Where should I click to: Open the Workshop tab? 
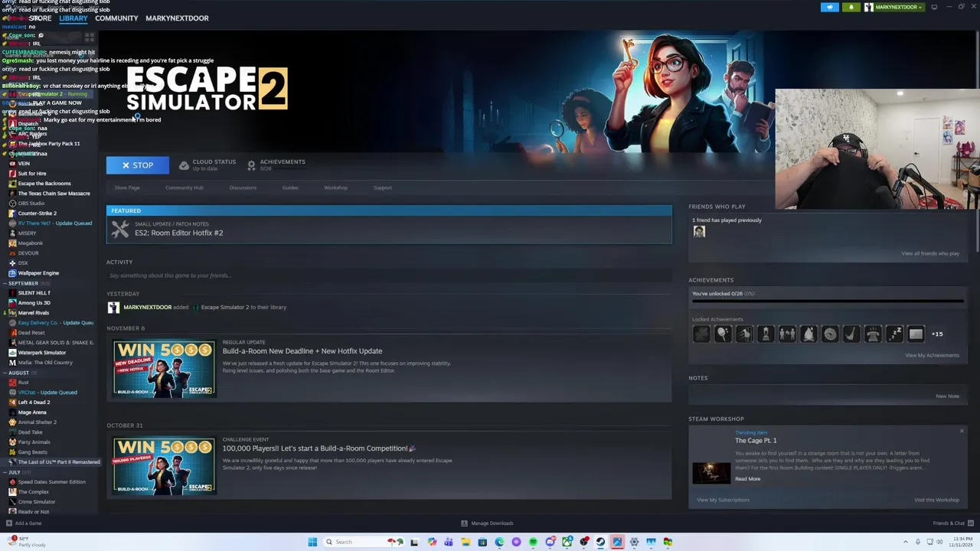tap(335, 187)
